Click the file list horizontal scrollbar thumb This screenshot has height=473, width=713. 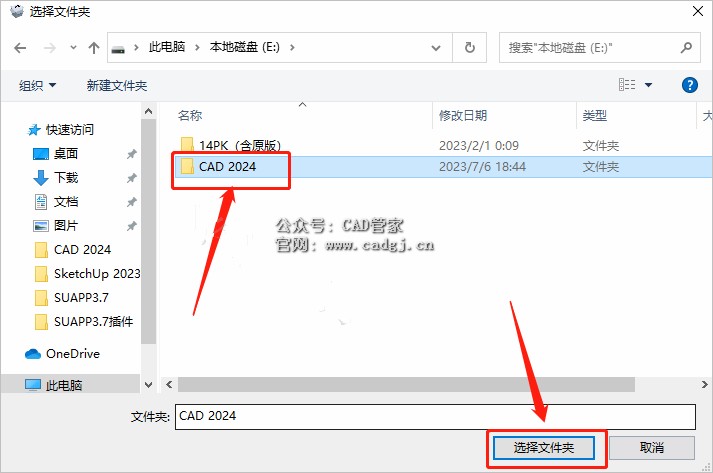tap(406, 385)
